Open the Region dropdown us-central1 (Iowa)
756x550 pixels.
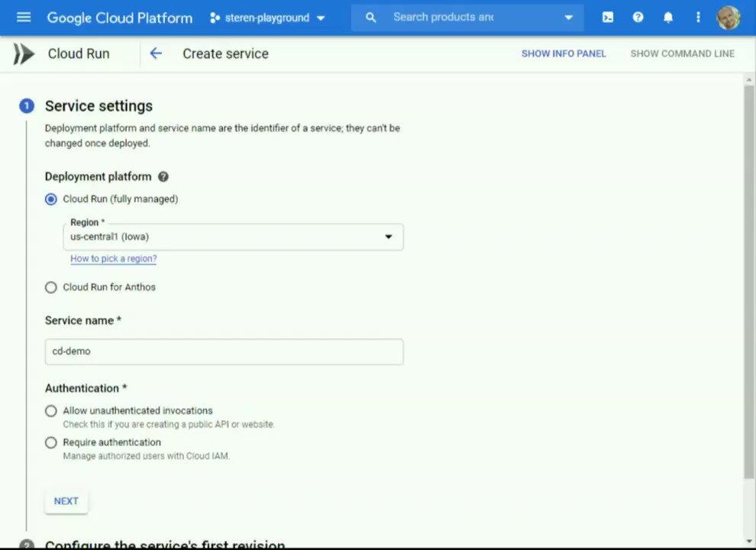234,237
